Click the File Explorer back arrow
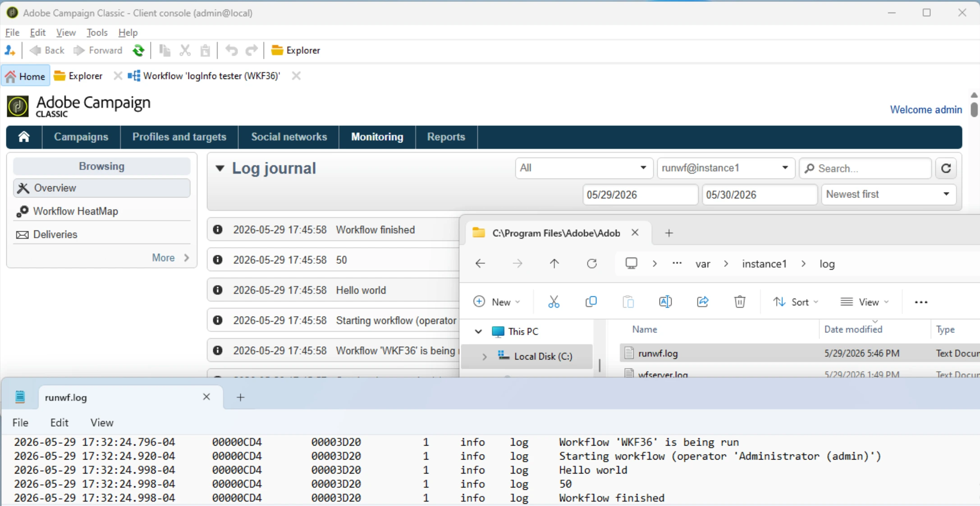980x506 pixels. click(481, 264)
